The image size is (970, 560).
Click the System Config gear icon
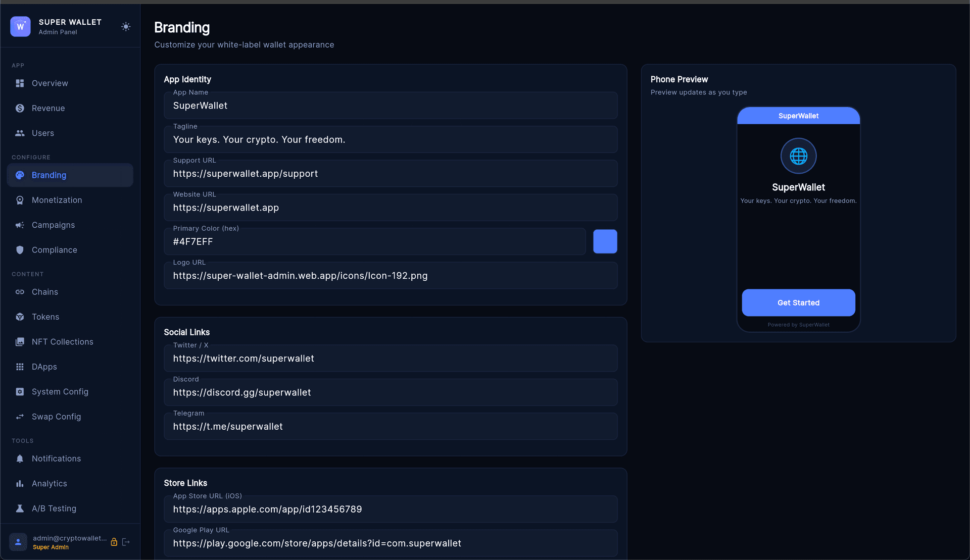pos(20,392)
